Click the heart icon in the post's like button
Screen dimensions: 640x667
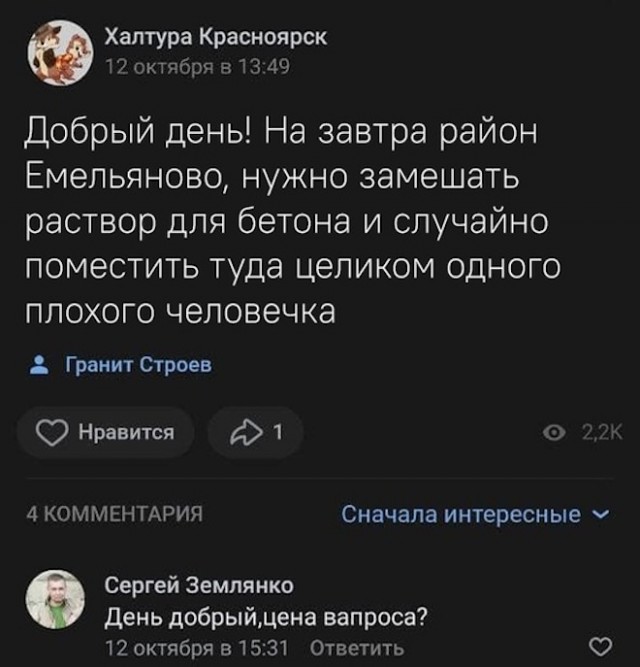pos(51,431)
